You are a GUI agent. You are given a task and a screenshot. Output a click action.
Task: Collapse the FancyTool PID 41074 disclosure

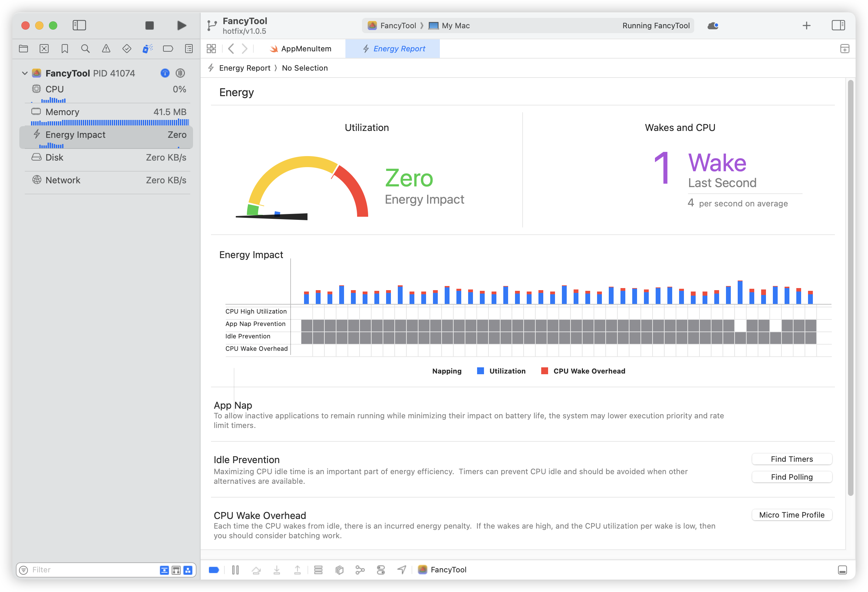(x=25, y=73)
